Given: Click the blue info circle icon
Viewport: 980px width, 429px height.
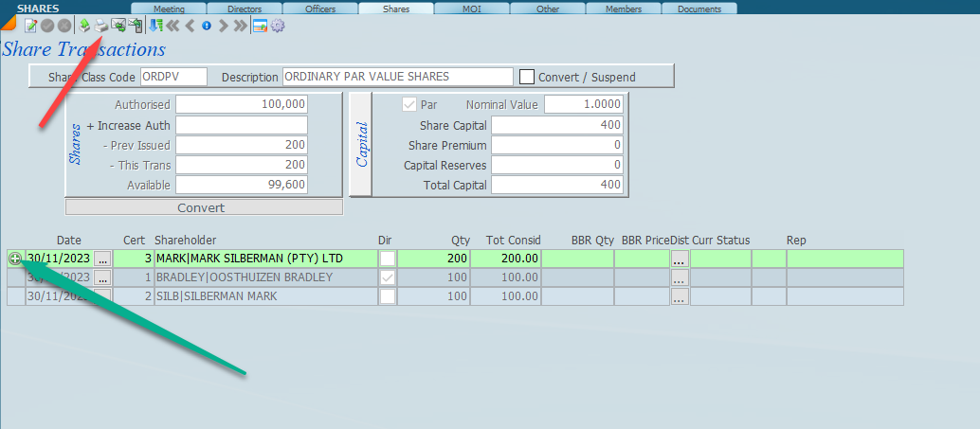Looking at the screenshot, I should [207, 26].
